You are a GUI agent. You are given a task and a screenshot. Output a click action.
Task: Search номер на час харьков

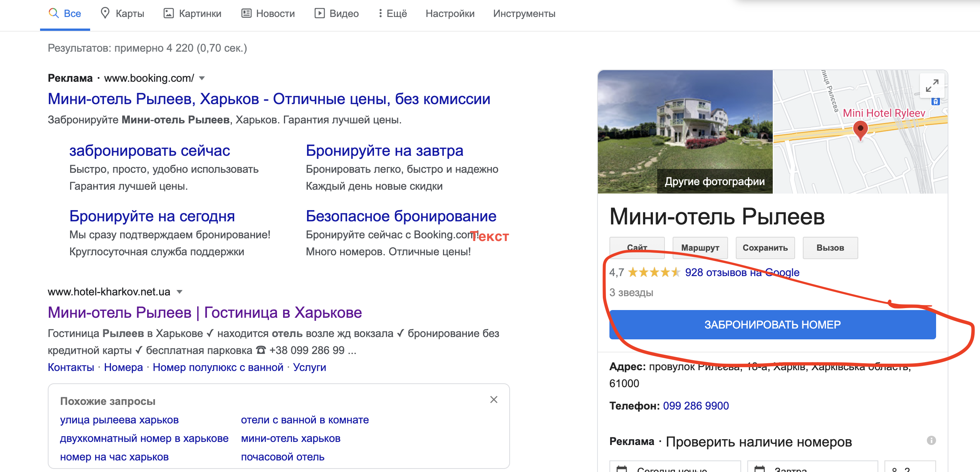[x=114, y=457]
